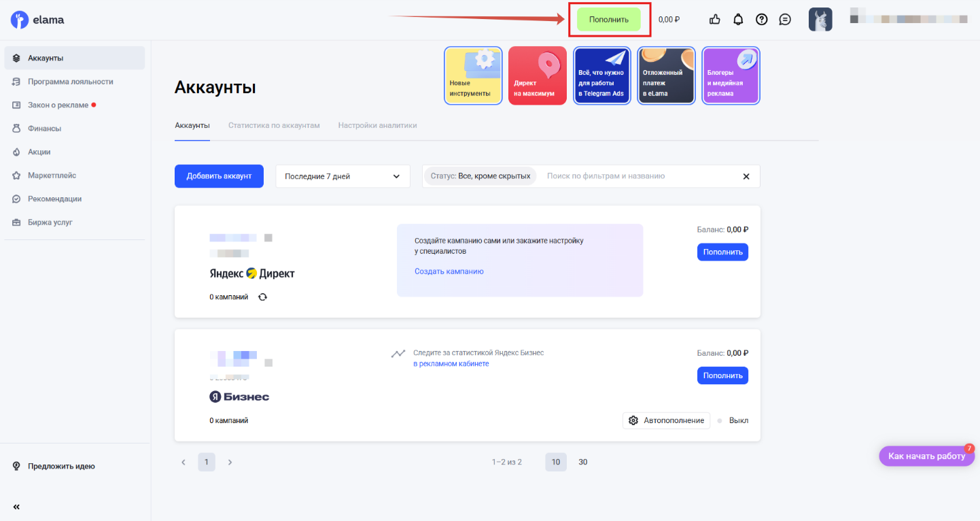Go to next page with the chevron
The image size is (980, 521).
pyautogui.click(x=230, y=462)
